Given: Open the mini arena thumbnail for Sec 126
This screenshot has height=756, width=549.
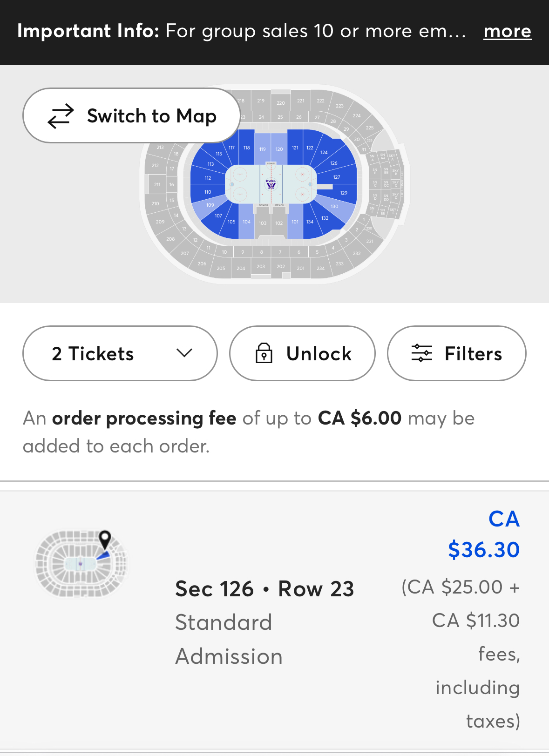Looking at the screenshot, I should coord(81,563).
